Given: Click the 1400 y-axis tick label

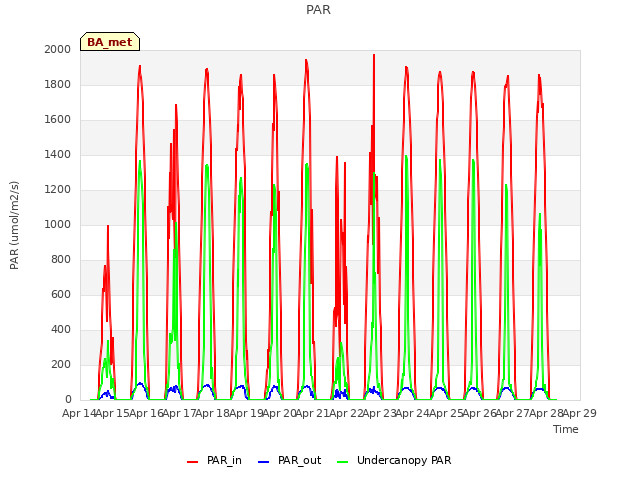Looking at the screenshot, I should pos(58,154).
